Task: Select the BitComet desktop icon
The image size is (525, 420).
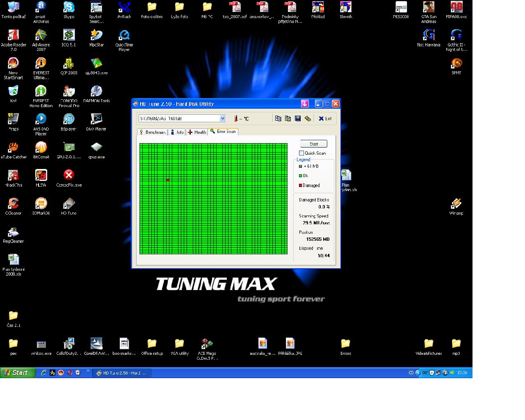Action: pyautogui.click(x=41, y=150)
